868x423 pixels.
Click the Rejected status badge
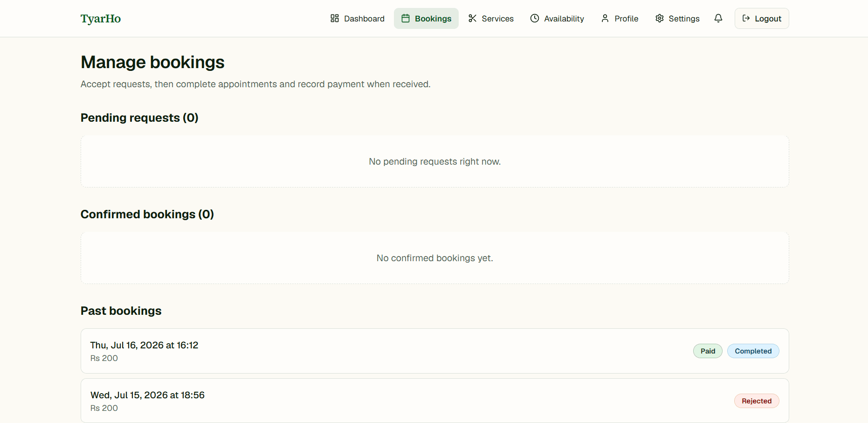pyautogui.click(x=757, y=401)
